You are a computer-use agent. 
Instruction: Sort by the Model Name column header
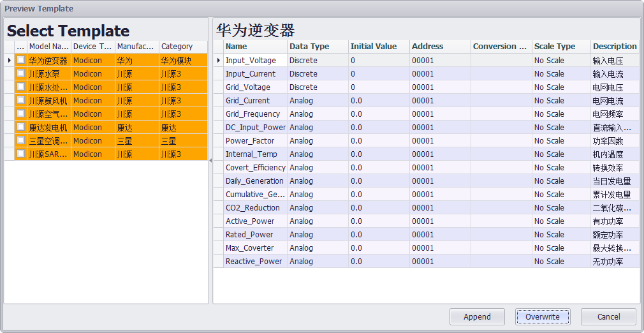48,47
